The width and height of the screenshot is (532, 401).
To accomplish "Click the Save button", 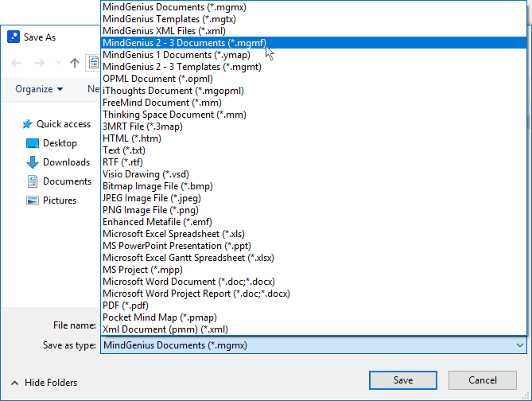I will point(402,380).
